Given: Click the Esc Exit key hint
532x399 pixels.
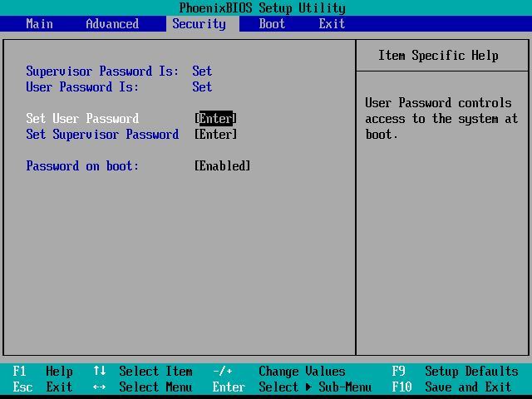Looking at the screenshot, I should pos(42,387).
